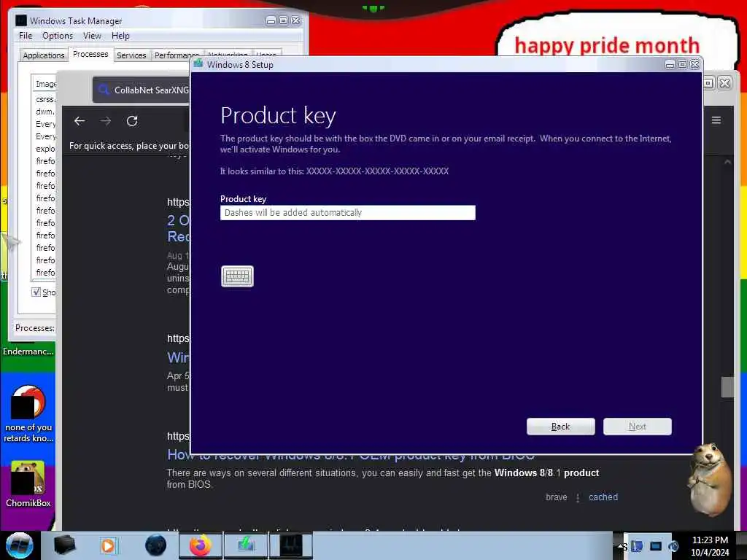
Task: Launch the media player taskbar icon
Action: 109,545
